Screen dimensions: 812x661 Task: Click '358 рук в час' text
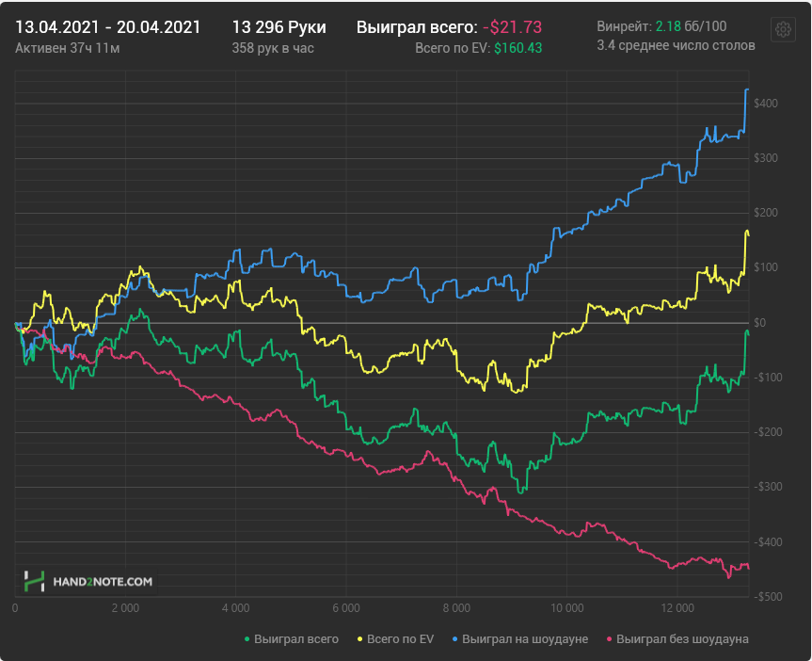coord(273,48)
